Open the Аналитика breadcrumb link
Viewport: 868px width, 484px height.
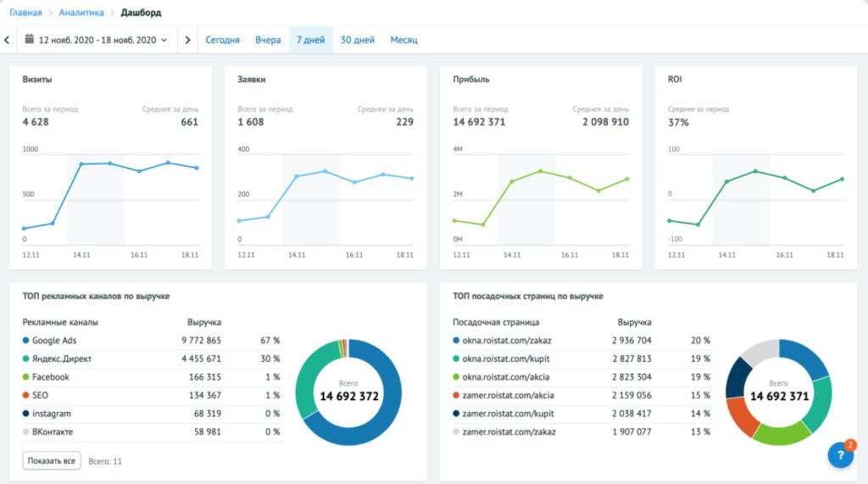pyautogui.click(x=81, y=12)
